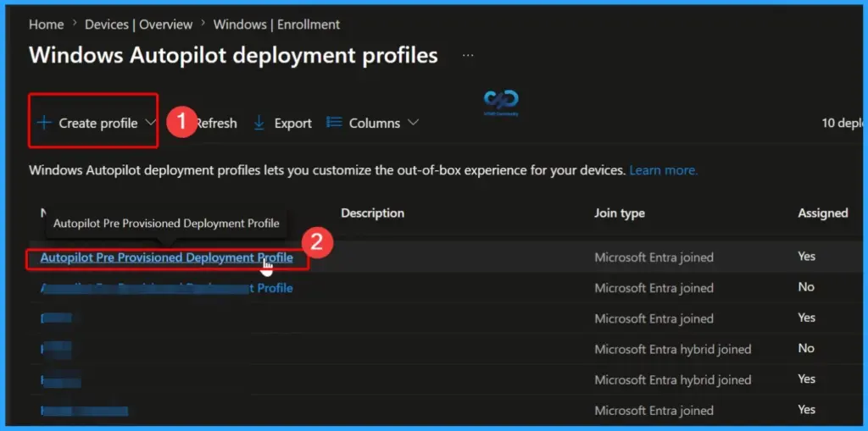Expand the Create profile dropdown chevron
This screenshot has width=868, height=431.
(151, 123)
